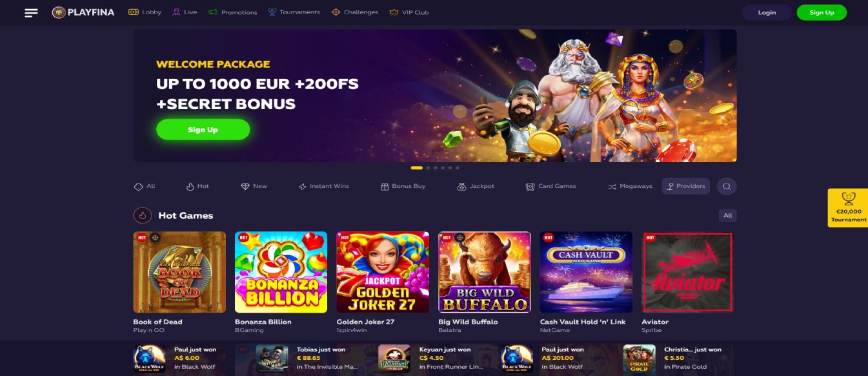Click the search magnifier icon

pyautogui.click(x=726, y=186)
